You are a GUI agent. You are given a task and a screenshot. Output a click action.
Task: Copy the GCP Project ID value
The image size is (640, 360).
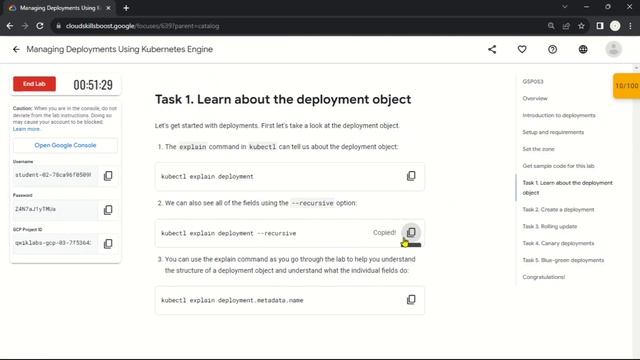108,244
